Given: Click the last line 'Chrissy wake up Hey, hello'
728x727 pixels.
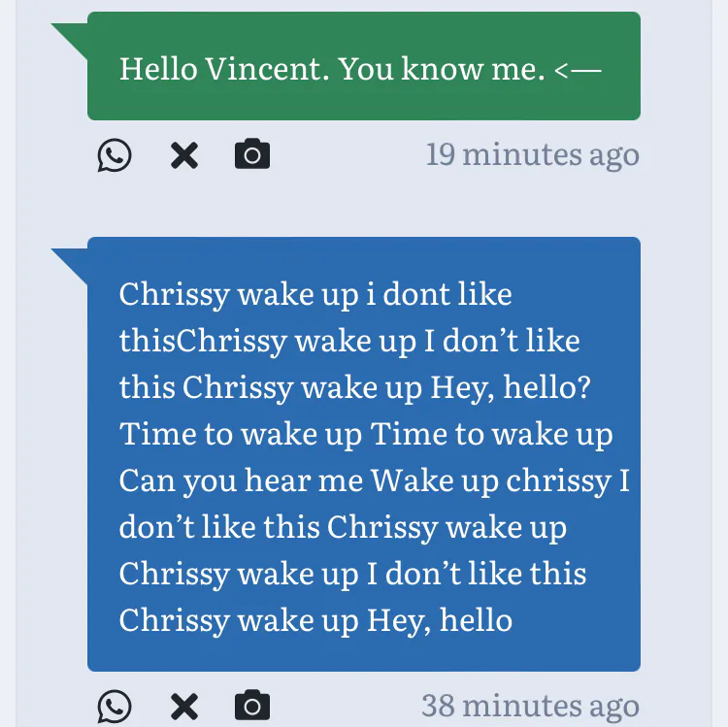Looking at the screenshot, I should [315, 620].
